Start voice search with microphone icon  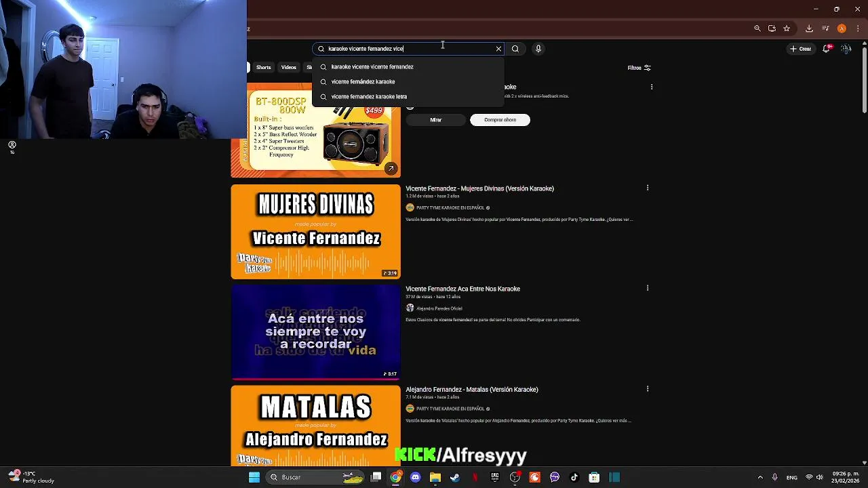point(538,49)
